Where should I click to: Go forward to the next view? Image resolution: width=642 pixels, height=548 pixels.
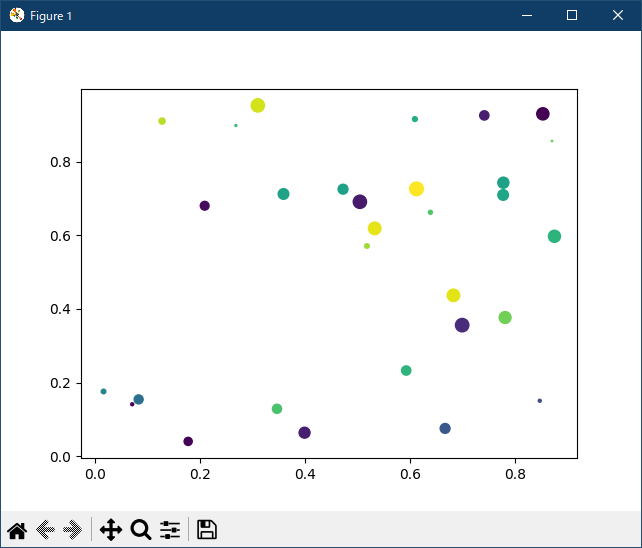pyautogui.click(x=72, y=530)
